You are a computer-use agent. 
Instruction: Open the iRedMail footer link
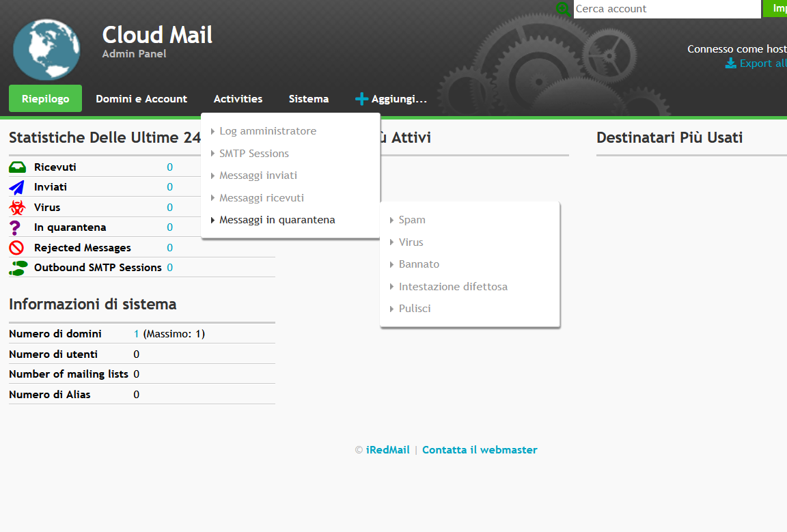(x=387, y=450)
